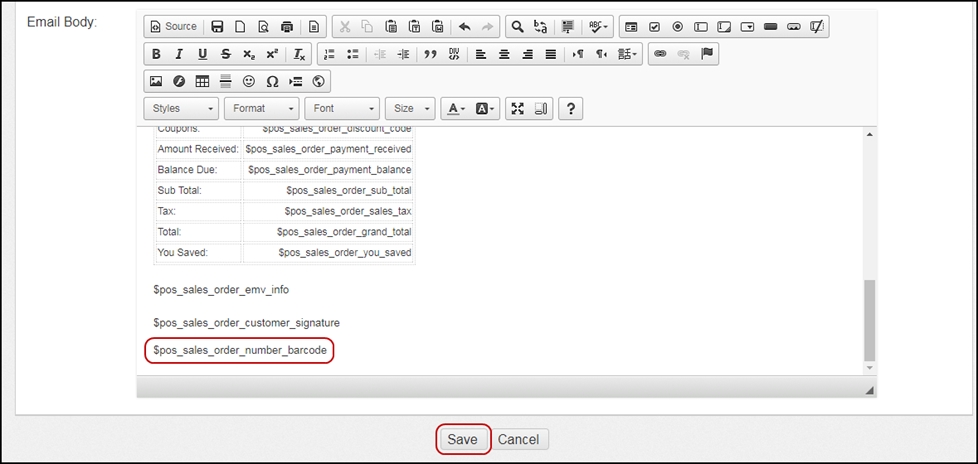Click the Select All icon
The width and height of the screenshot is (978, 464).
pos(568,27)
